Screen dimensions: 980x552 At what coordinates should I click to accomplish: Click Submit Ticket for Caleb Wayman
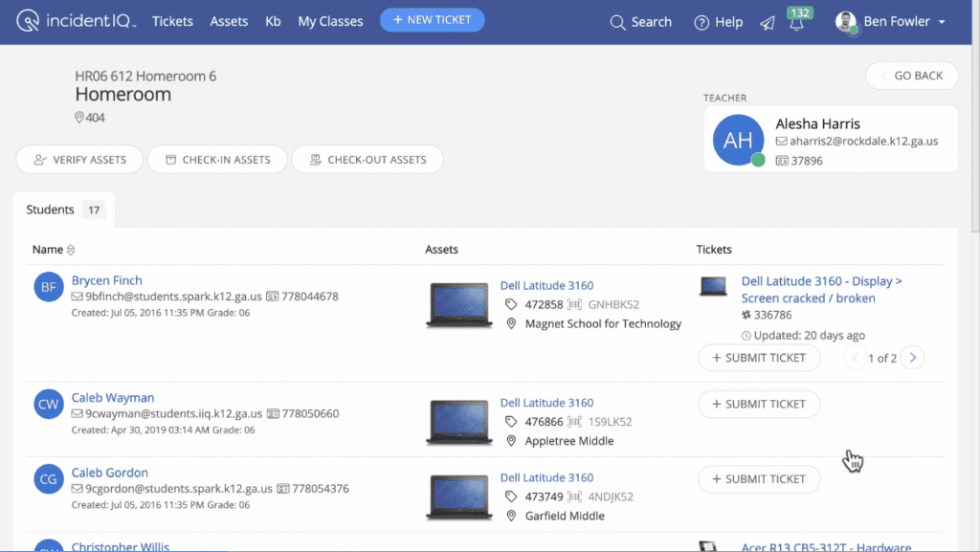pyautogui.click(x=758, y=404)
